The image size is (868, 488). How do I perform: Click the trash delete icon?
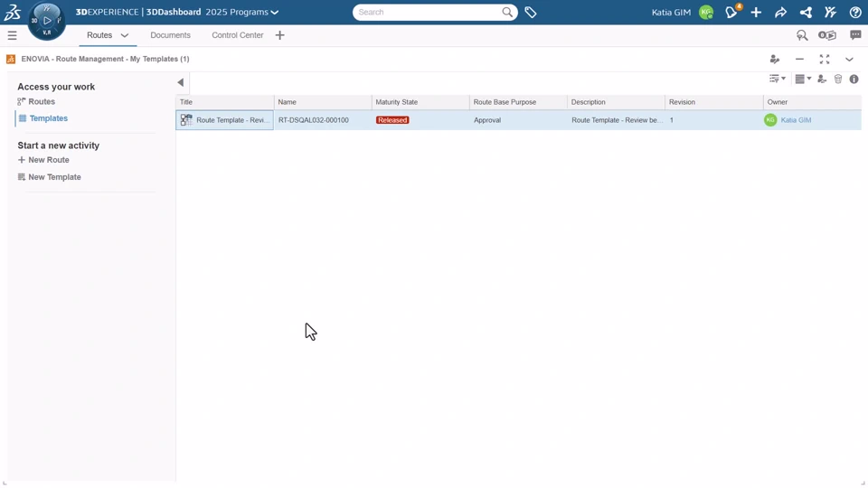point(838,80)
